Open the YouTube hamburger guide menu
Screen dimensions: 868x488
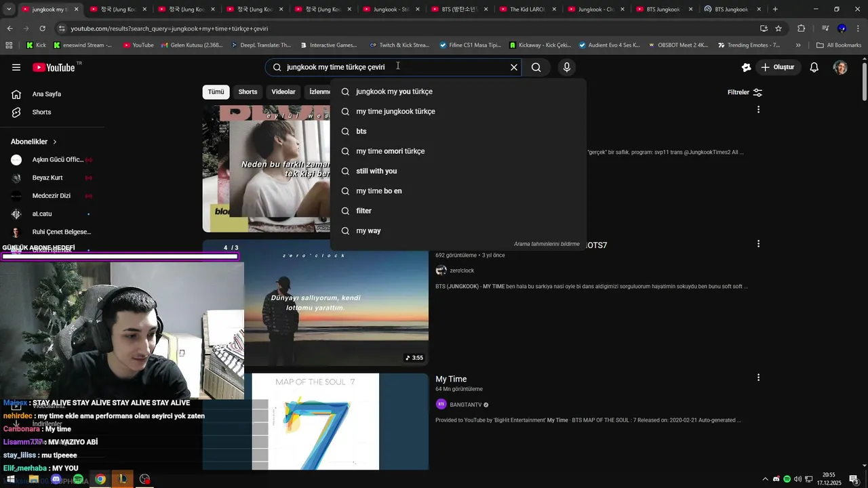16,67
